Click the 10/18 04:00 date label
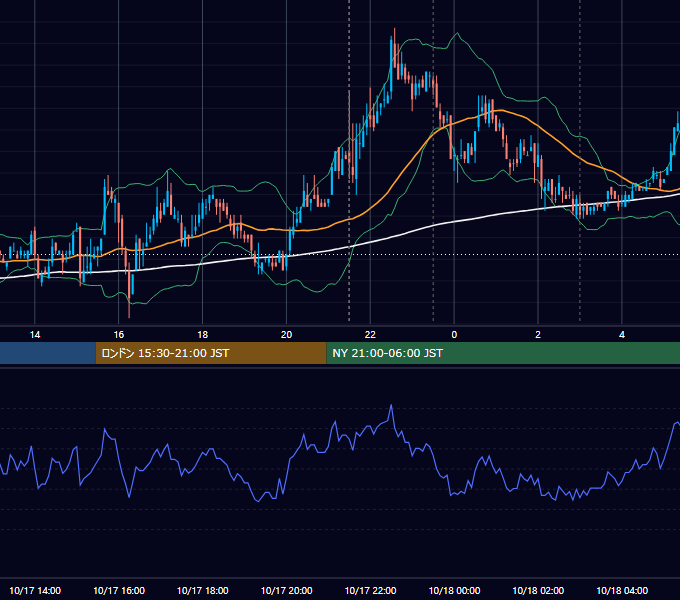Screen dimensions: 680x600 click(622, 590)
